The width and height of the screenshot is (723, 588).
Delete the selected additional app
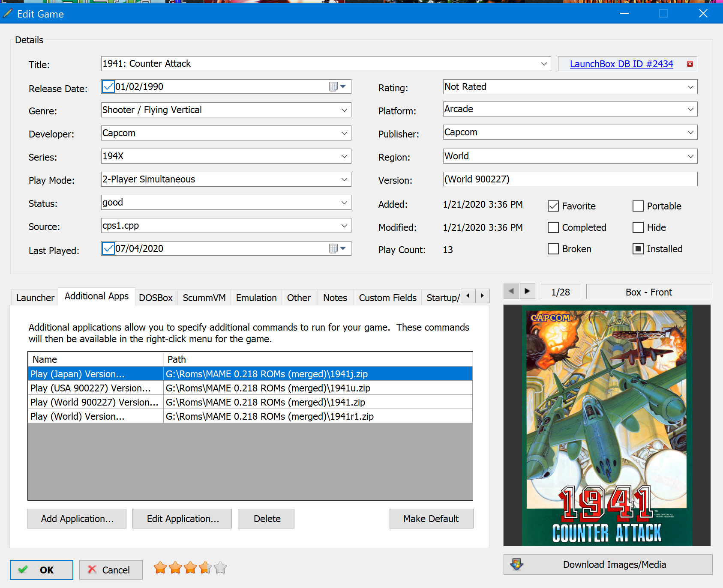point(266,519)
